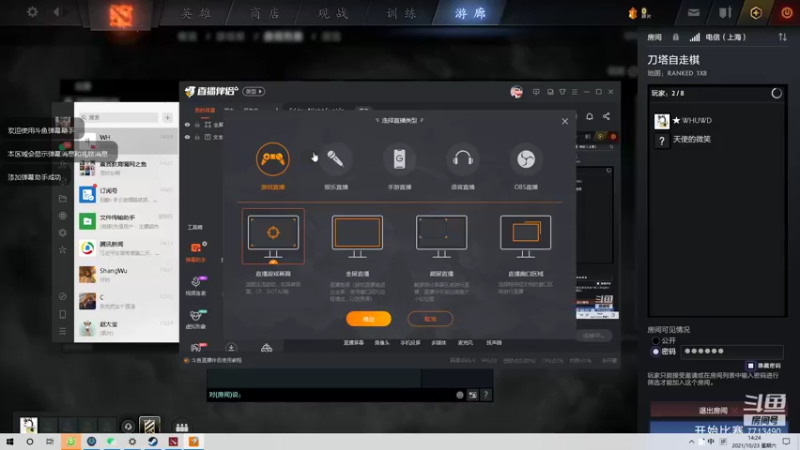Open Dota 2 settings gear

[x=32, y=12]
